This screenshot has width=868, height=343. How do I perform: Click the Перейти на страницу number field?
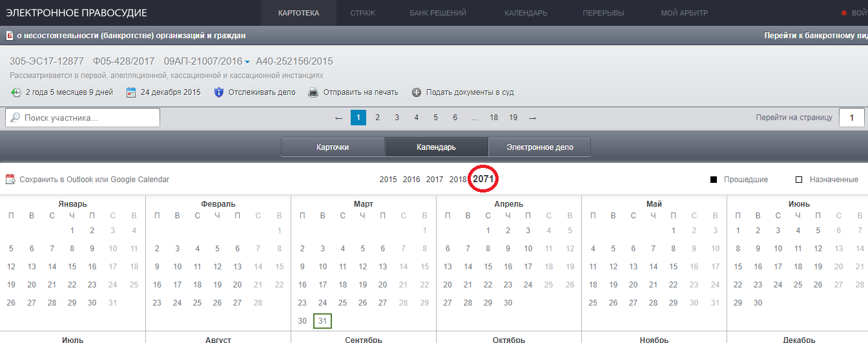click(x=851, y=118)
